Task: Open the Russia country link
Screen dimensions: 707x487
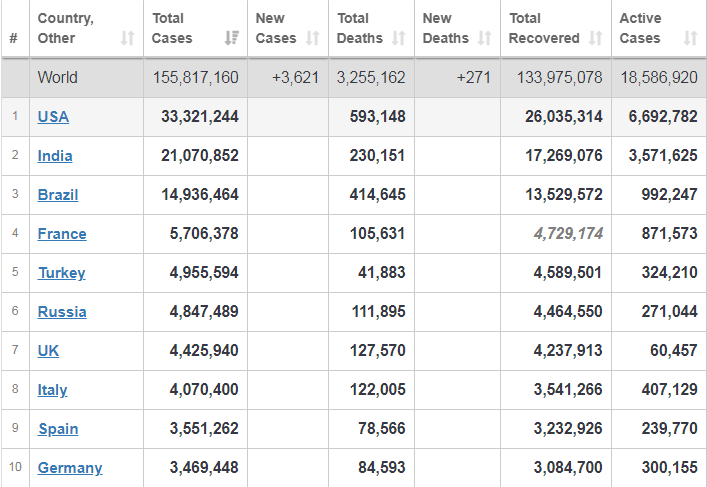Action: pos(62,312)
